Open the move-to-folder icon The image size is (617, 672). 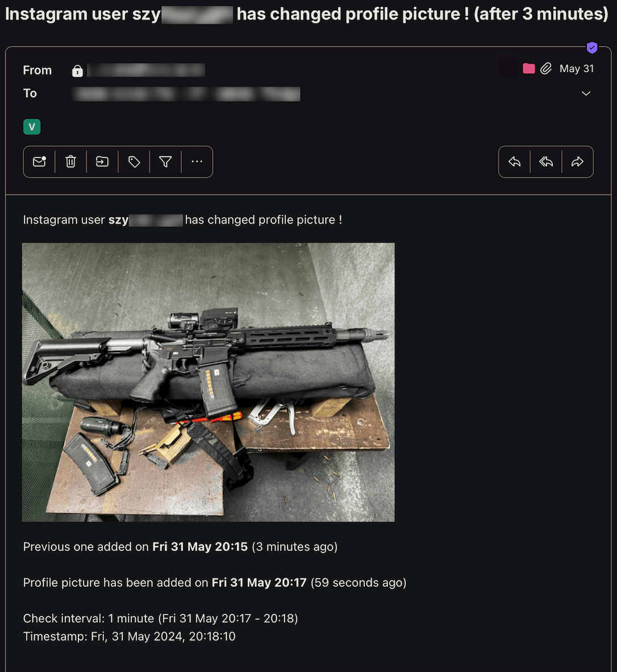(102, 161)
